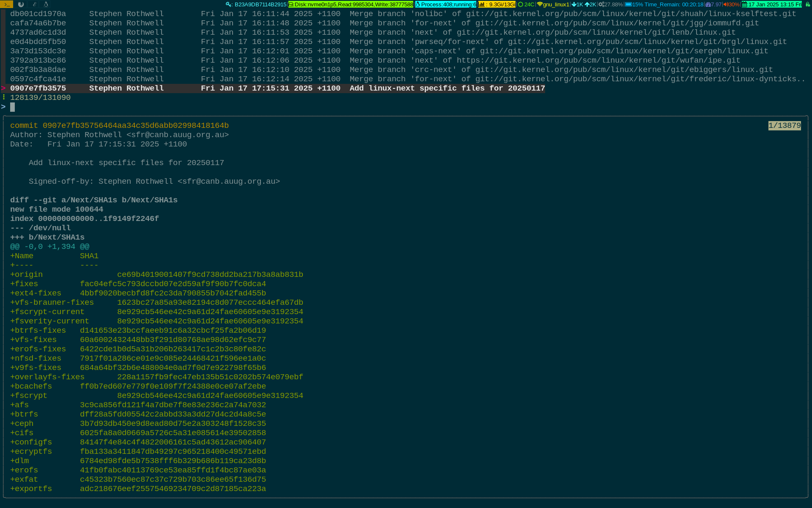Click the +exportfs row

point(138,489)
